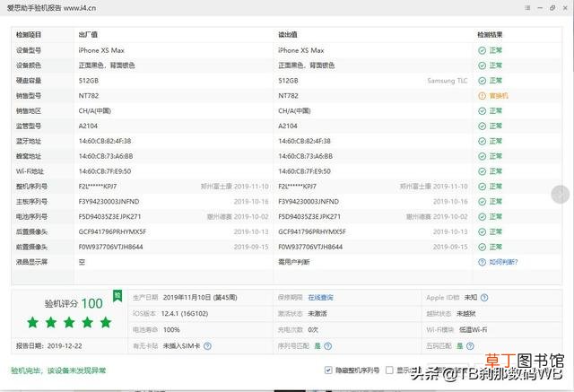This screenshot has height=392, width=574.
Task: Click the green check icon in 整机序列号 row
Action: click(x=483, y=187)
